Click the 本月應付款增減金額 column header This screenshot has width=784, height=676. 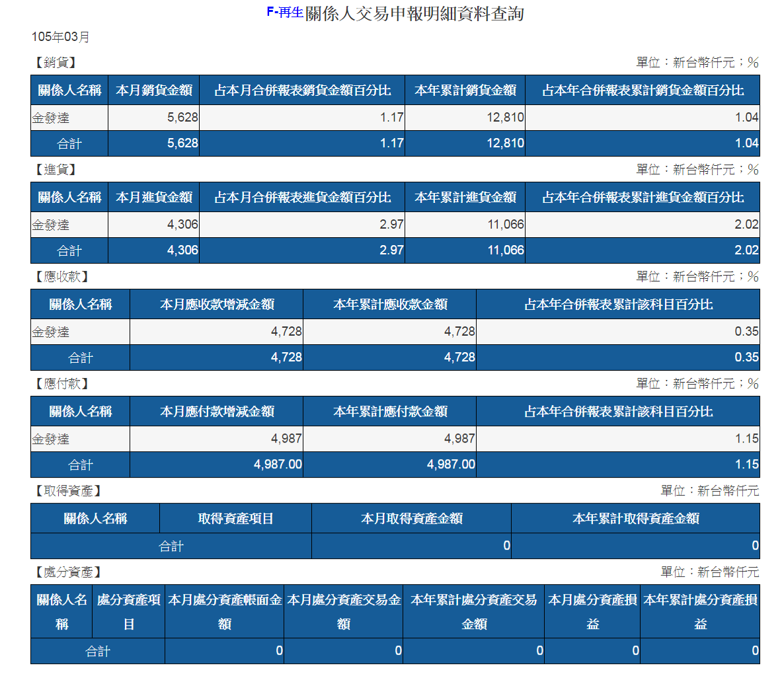pyautogui.click(x=217, y=411)
